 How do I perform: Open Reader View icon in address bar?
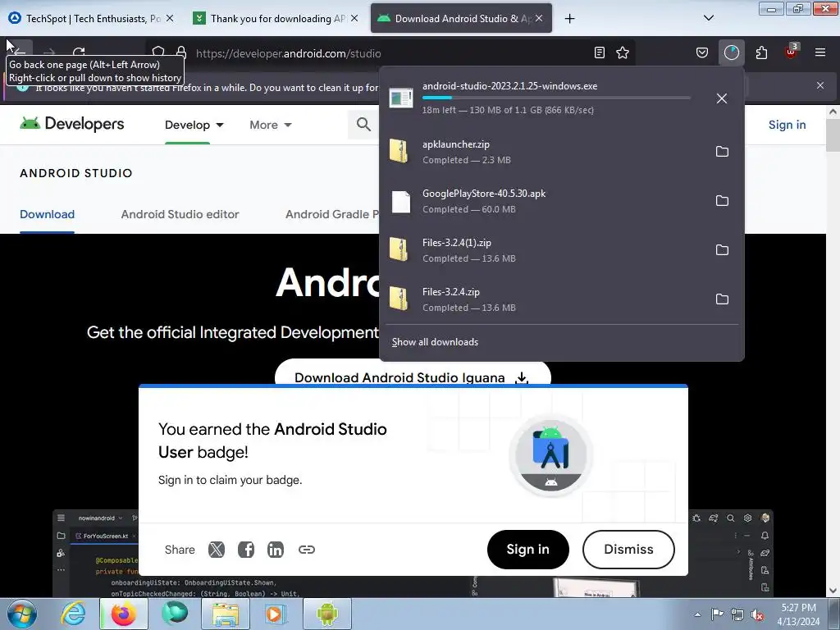click(x=600, y=52)
